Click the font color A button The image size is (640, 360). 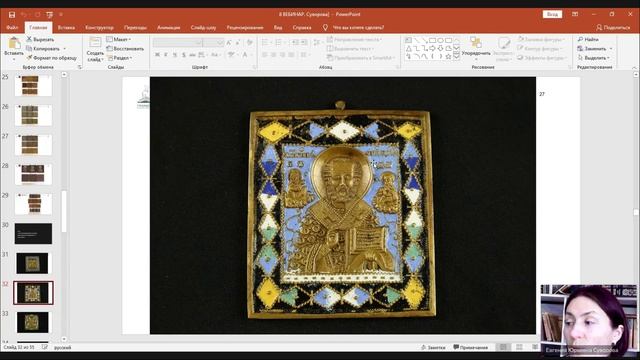245,55
